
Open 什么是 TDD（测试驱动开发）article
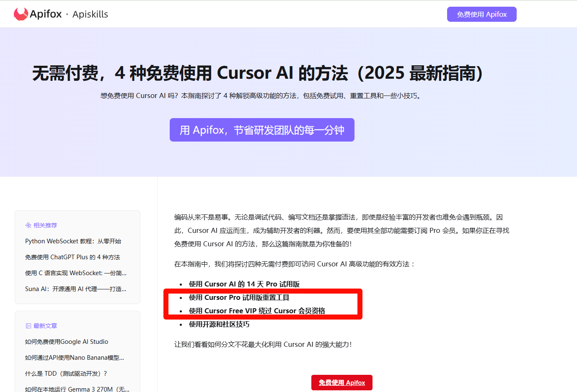click(x=66, y=374)
